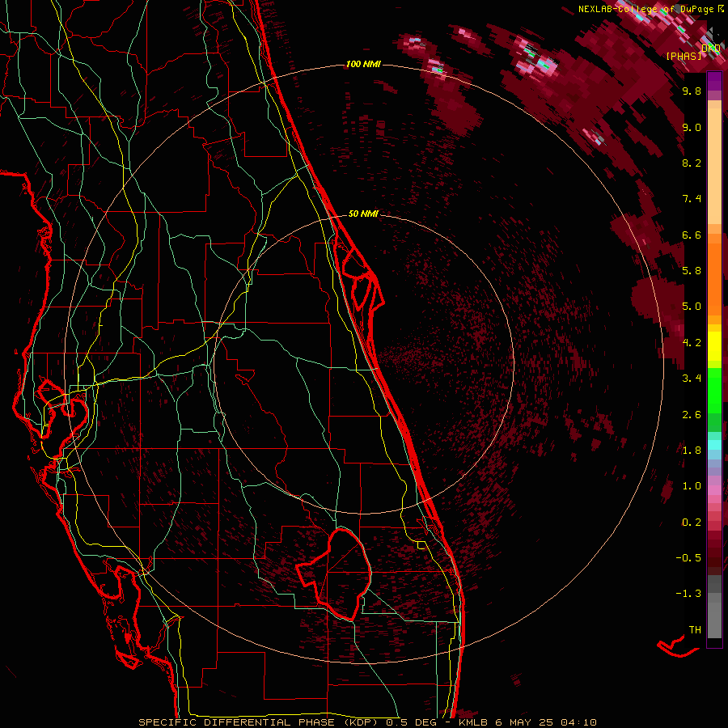Click the [PHAS] legend unit label
The height and width of the screenshot is (728, 728).
684,56
